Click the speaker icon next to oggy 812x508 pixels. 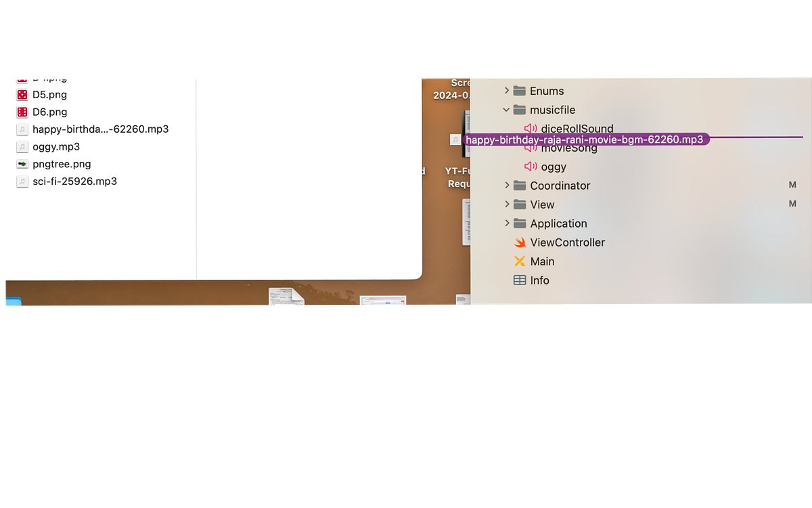click(x=529, y=167)
